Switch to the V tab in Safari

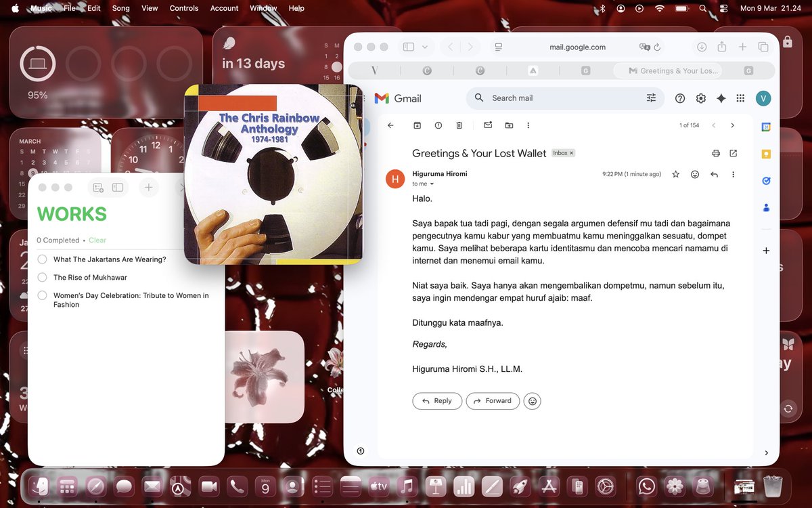pyautogui.click(x=375, y=70)
